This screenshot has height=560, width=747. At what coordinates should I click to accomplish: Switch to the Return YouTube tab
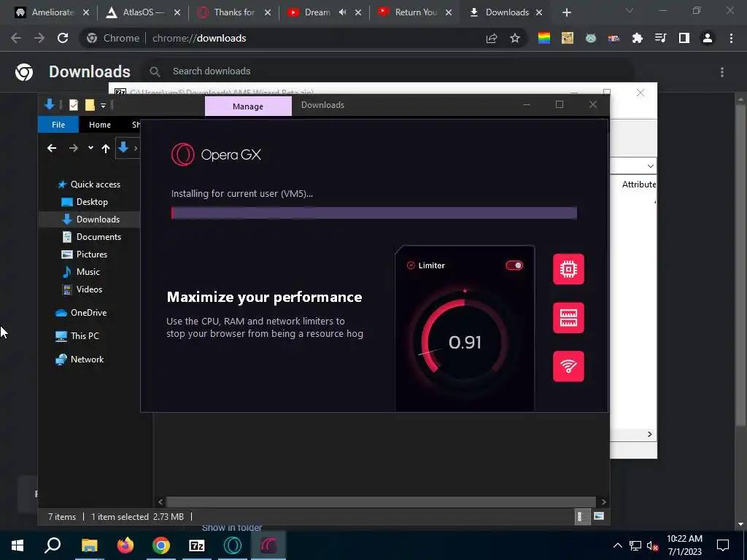coord(414,12)
